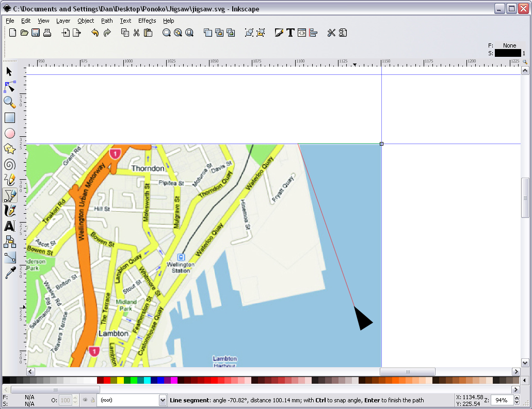Open XML editor from the toolbar
This screenshot has height=409, width=532.
pyautogui.click(x=302, y=33)
